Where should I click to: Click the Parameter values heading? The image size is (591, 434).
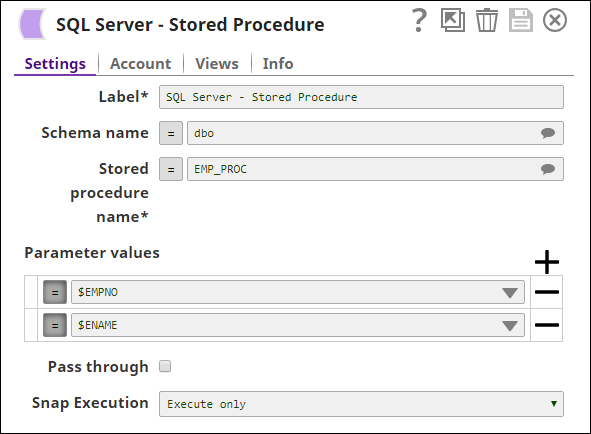pyautogui.click(x=92, y=253)
